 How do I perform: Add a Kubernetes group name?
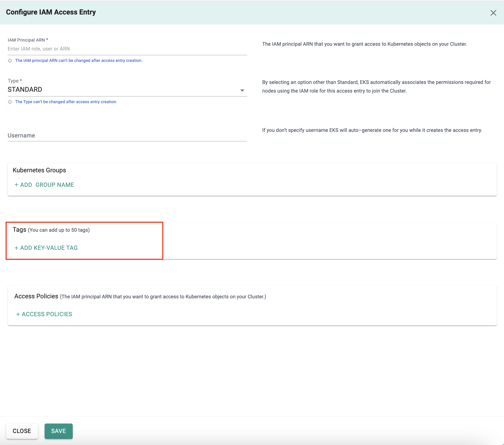point(44,185)
